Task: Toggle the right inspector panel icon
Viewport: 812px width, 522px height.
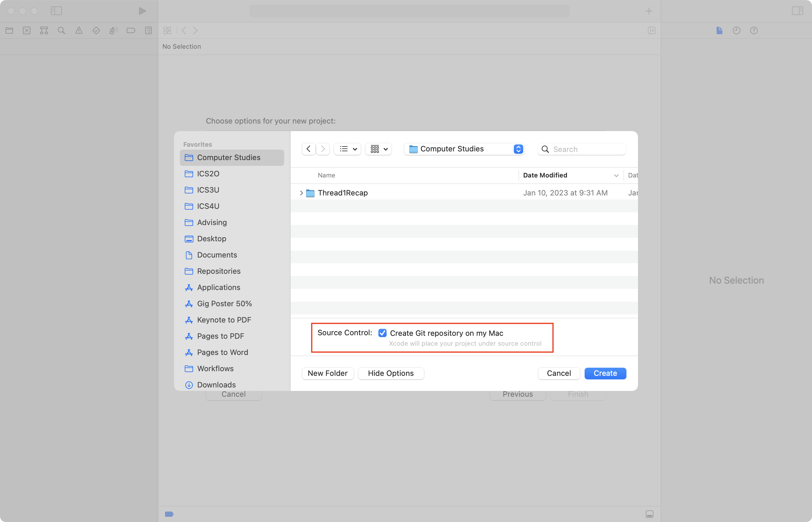Action: (x=797, y=11)
